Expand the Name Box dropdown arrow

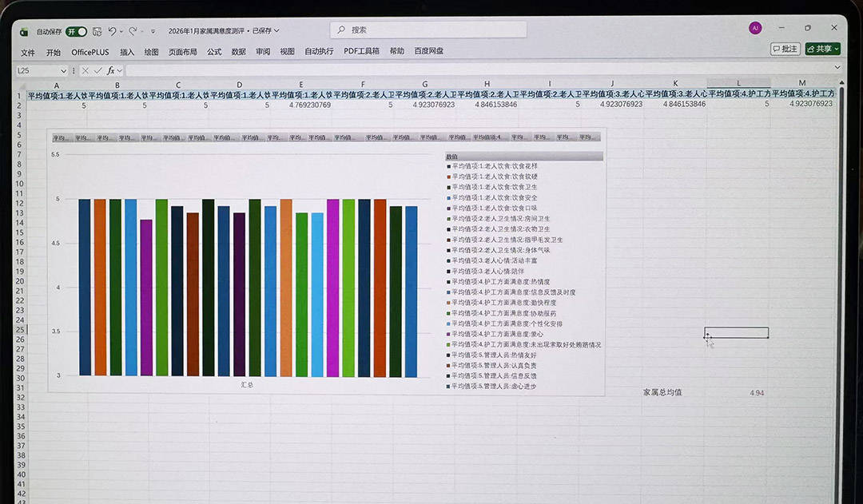pos(66,70)
